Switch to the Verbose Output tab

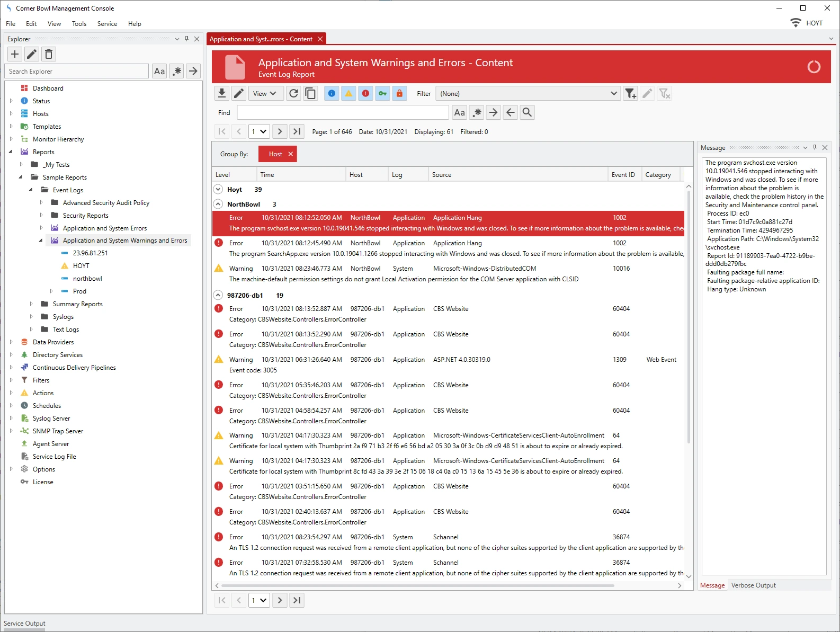pyautogui.click(x=753, y=585)
